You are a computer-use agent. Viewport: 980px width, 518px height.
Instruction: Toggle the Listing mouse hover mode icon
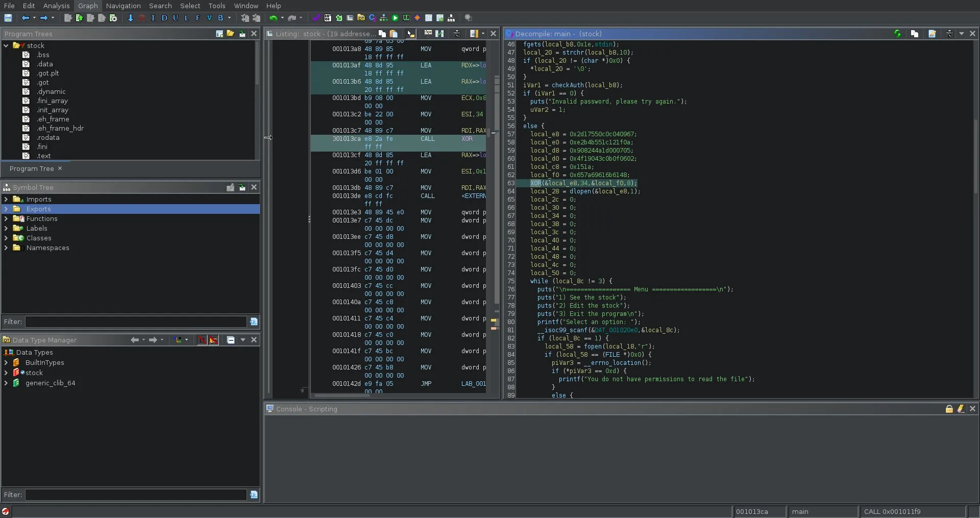pyautogui.click(x=411, y=34)
